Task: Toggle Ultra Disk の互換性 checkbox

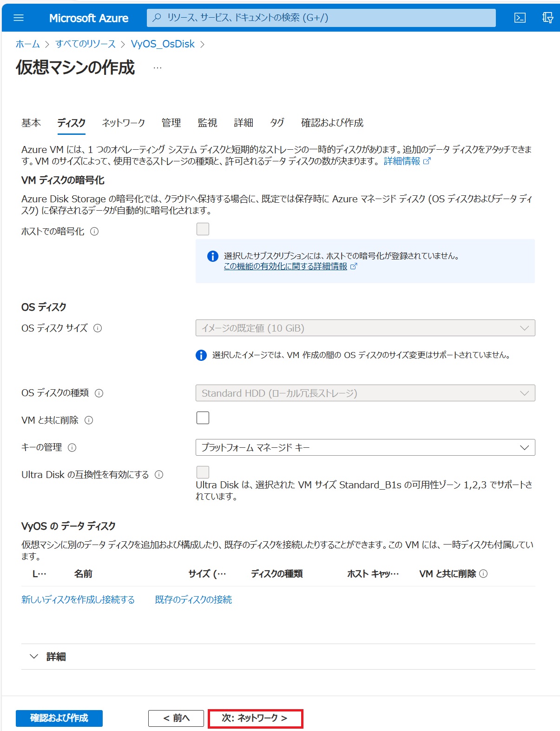Action: tap(203, 472)
